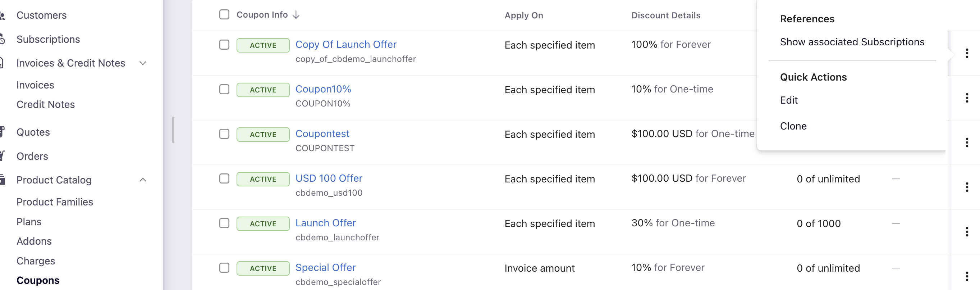Sort by Coupon Info arrow icon
Screen dimensions: 980x290
click(x=296, y=15)
